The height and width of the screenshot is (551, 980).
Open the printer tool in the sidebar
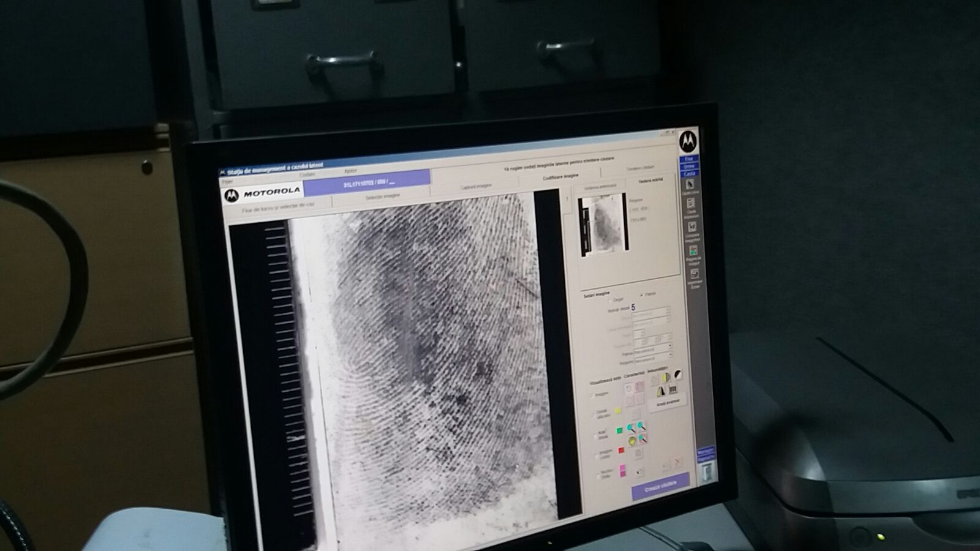695,274
